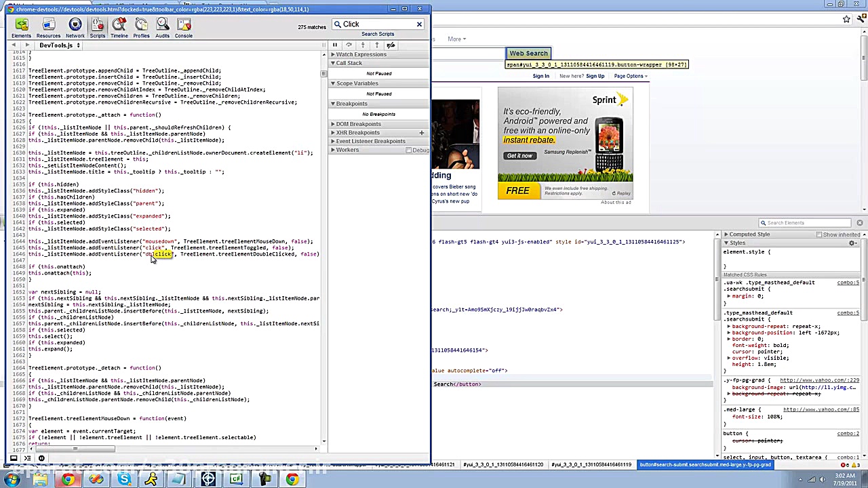Click the Deactivate breakpoints icon
Image resolution: width=868 pixels, height=488 pixels.
click(391, 45)
